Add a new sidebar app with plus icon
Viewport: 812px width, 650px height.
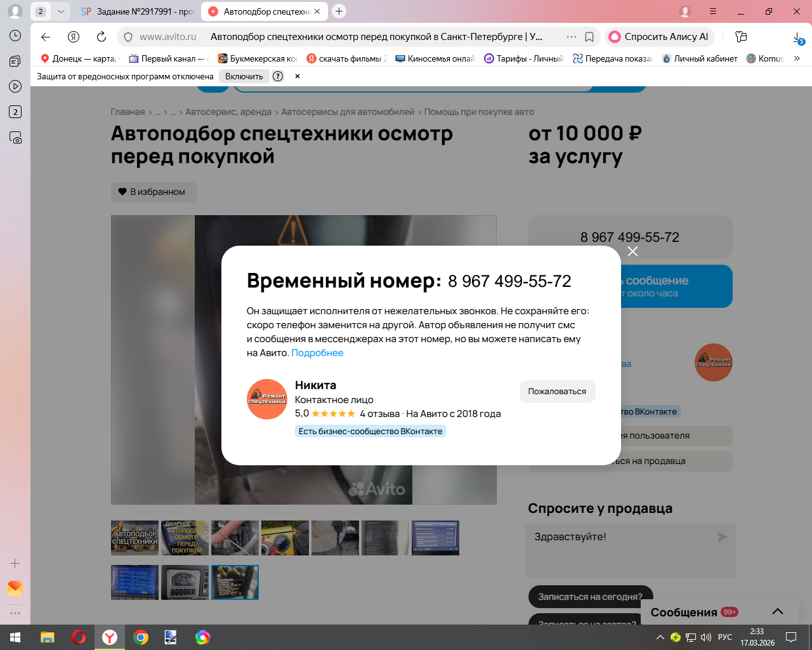coord(15,563)
